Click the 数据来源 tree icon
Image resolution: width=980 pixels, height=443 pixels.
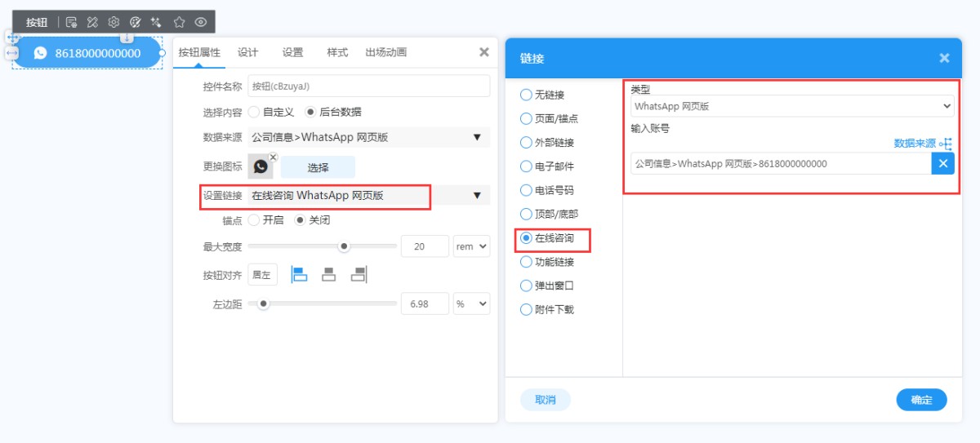point(946,144)
